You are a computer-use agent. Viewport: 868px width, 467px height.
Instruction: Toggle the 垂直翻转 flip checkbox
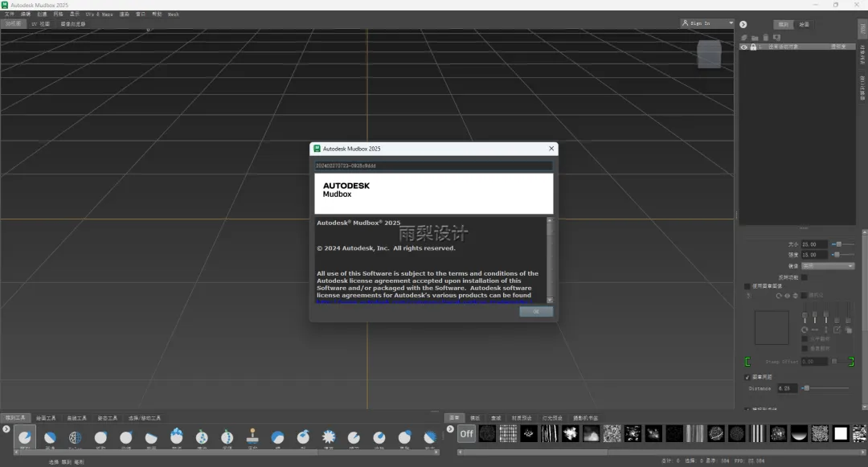click(805, 348)
